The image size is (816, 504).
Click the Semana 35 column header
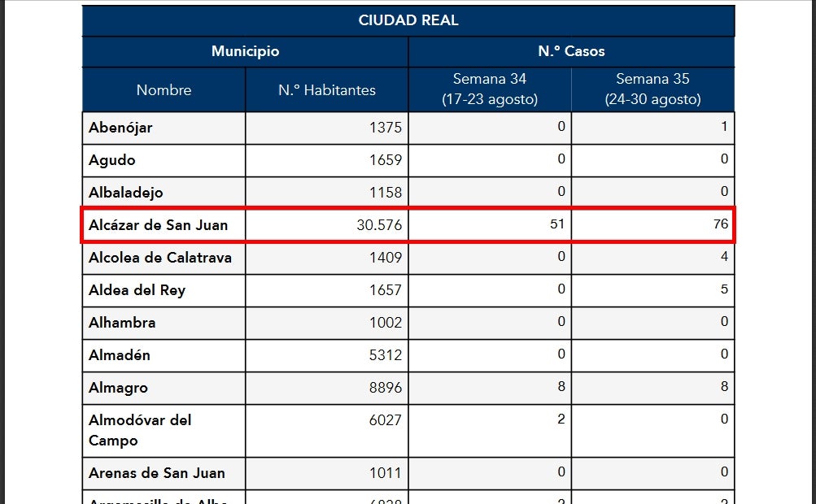click(652, 89)
